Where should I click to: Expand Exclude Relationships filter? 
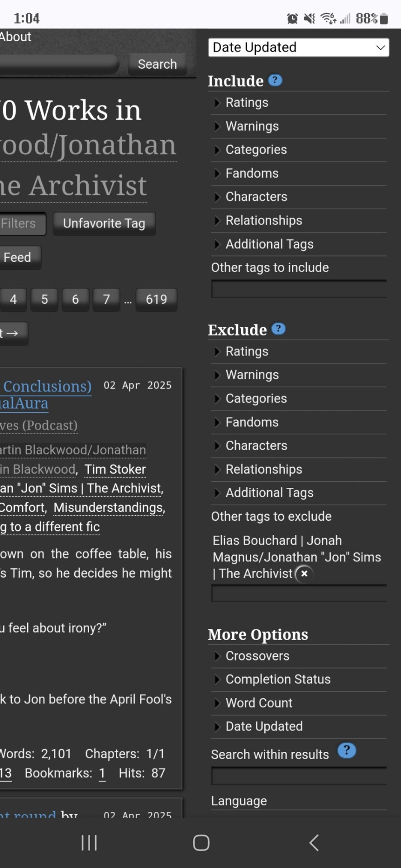[x=299, y=469]
